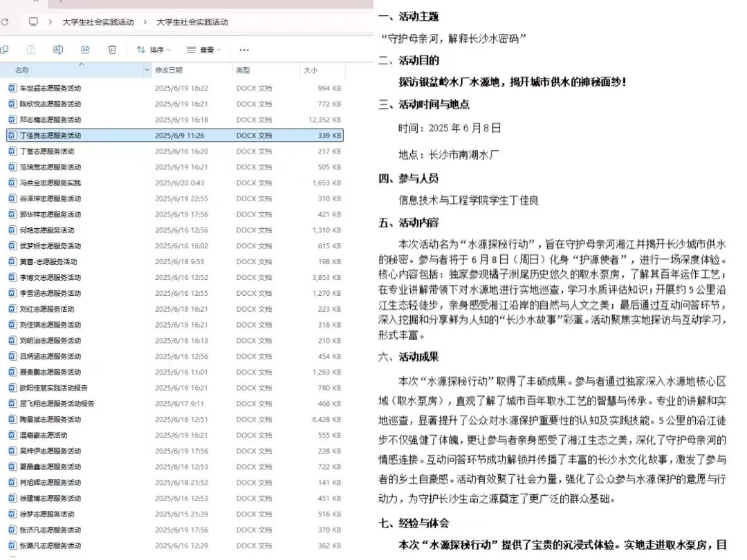Click heading 一、活动主题 in document
Image resolution: width=747 pixels, height=560 pixels.
pos(408,17)
